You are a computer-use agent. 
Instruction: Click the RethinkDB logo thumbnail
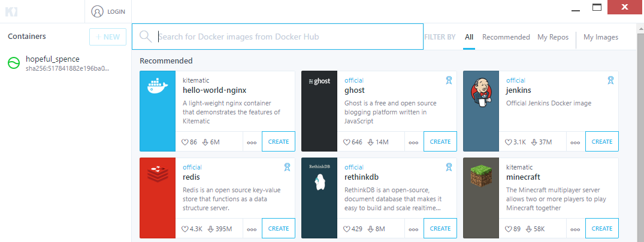pos(319,198)
